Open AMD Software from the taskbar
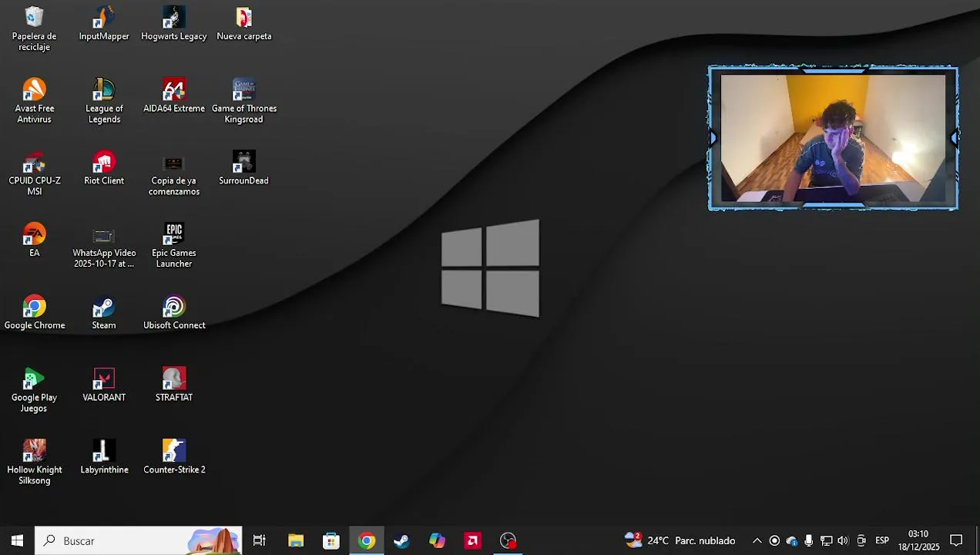The width and height of the screenshot is (980, 555). click(472, 540)
